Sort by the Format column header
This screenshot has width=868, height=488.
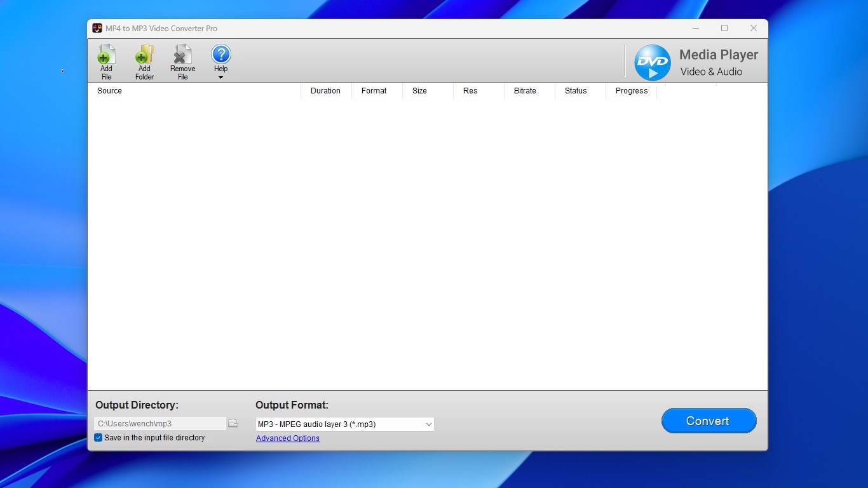pyautogui.click(x=377, y=91)
